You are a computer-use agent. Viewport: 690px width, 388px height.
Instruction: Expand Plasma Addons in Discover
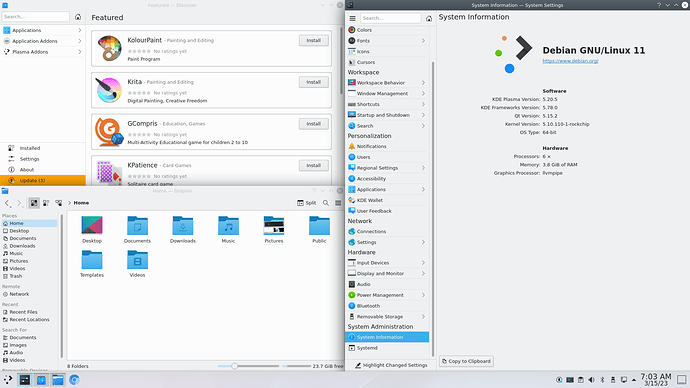[x=80, y=52]
